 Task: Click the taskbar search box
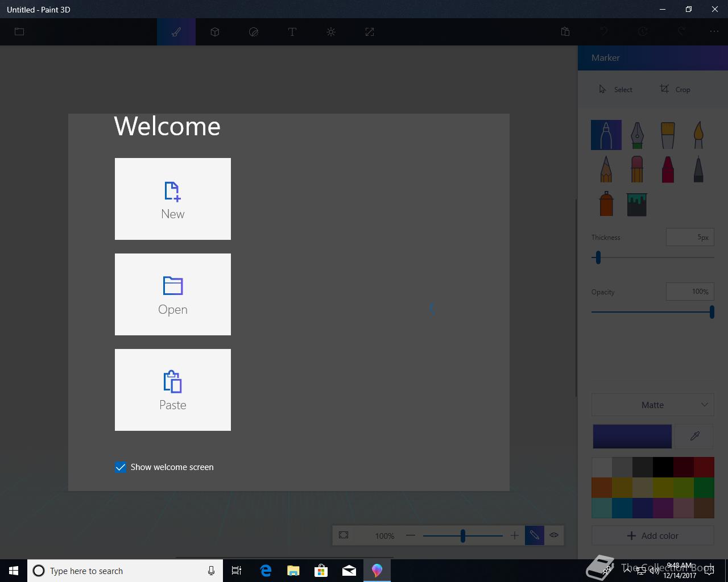tap(125, 571)
